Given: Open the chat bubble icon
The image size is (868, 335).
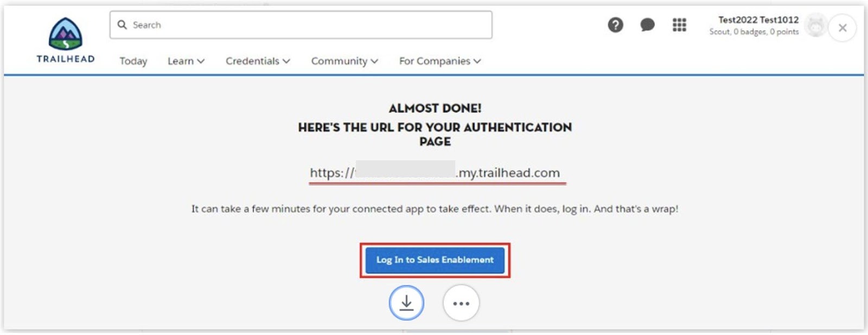Looking at the screenshot, I should click(647, 25).
